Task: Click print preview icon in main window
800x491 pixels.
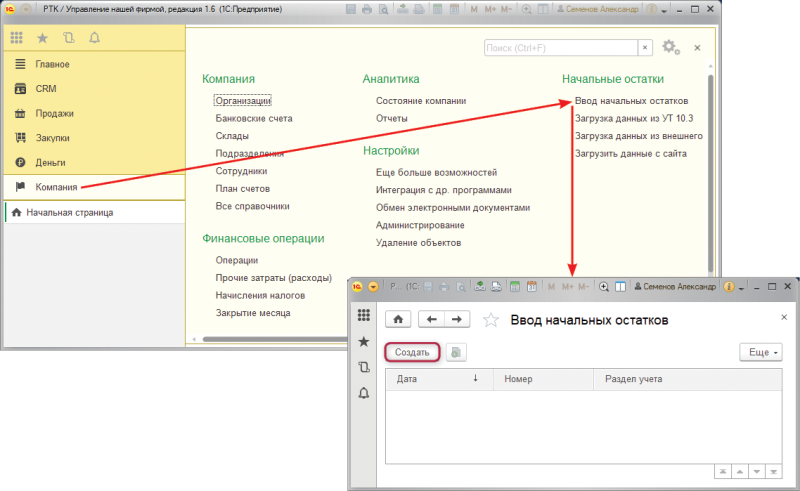Action: pyautogui.click(x=383, y=9)
